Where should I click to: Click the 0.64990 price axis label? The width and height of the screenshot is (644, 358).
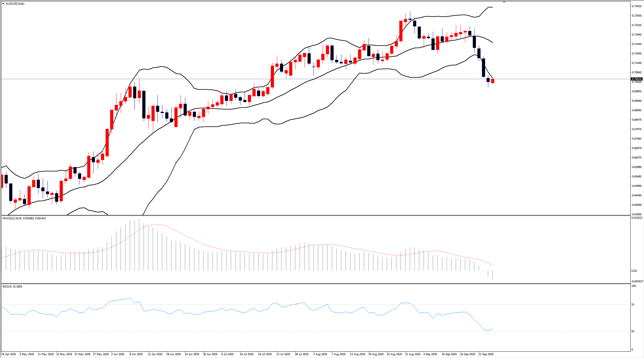pyautogui.click(x=636, y=186)
